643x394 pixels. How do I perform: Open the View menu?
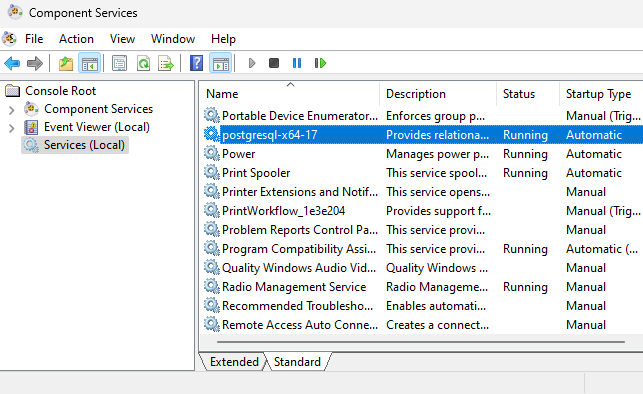pyautogui.click(x=122, y=39)
